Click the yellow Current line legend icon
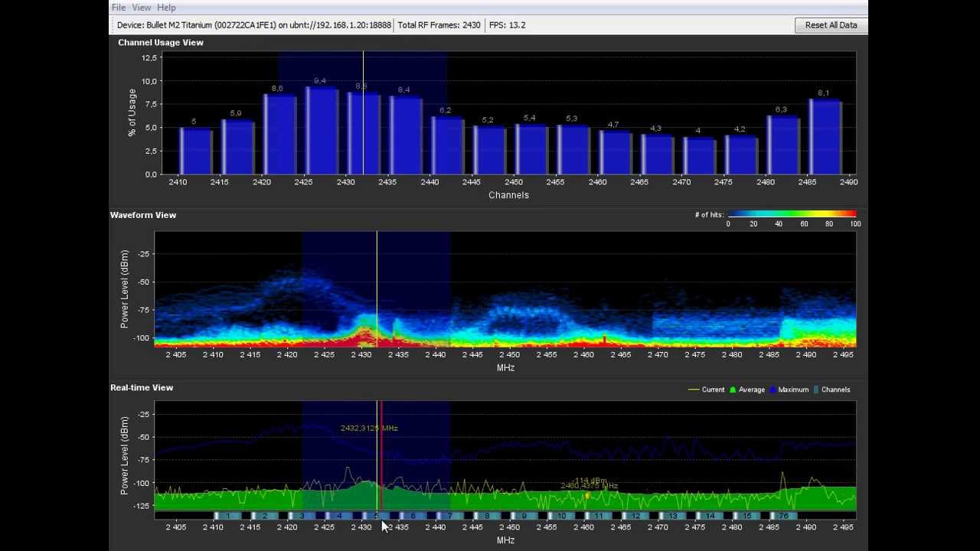 [x=694, y=390]
